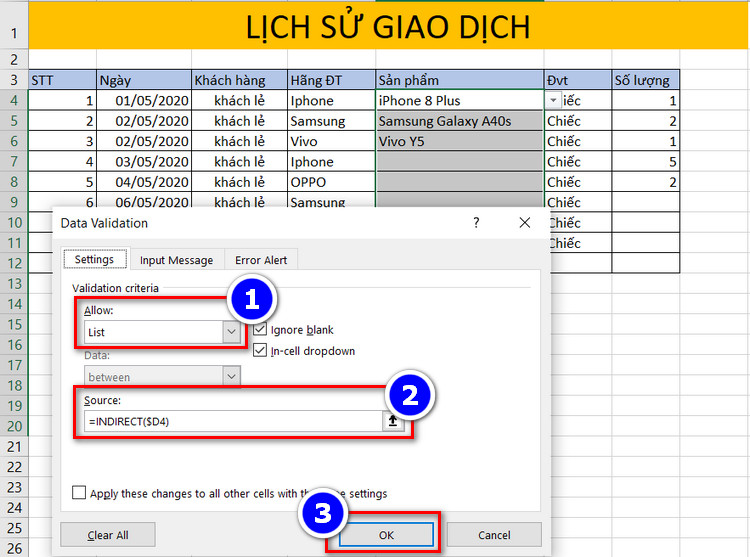Select the Sản phẩm header cell
This screenshot has height=557, width=750.
460,80
